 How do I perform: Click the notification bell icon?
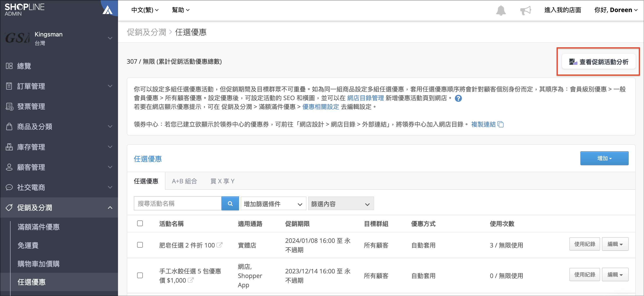click(501, 10)
